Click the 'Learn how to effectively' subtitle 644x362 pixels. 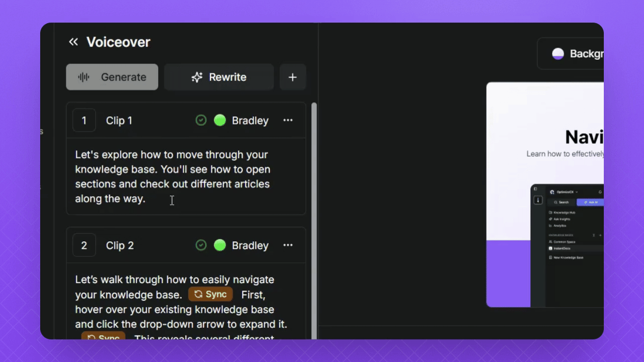(x=565, y=154)
